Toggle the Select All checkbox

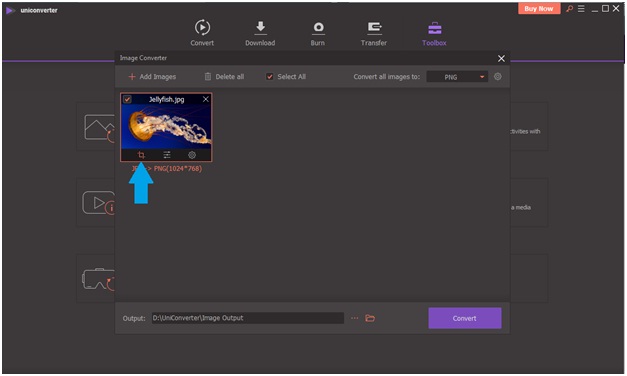tap(270, 76)
